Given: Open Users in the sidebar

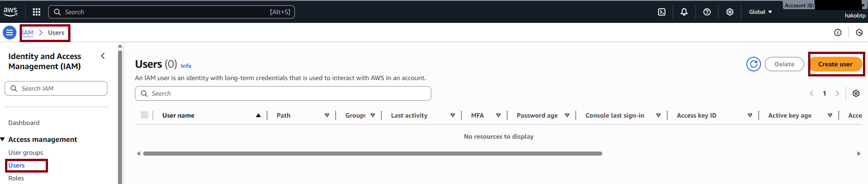Looking at the screenshot, I should pos(16,165).
